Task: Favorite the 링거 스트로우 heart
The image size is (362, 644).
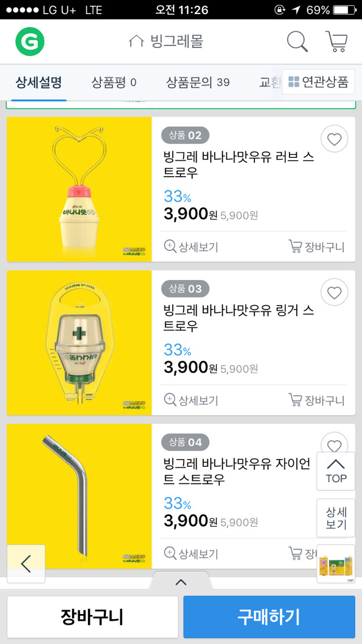Action: (334, 292)
